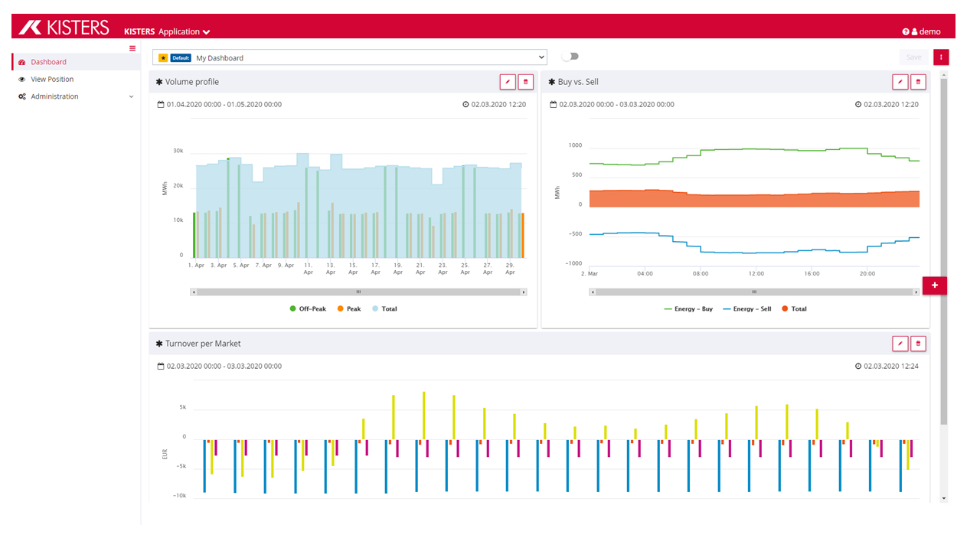Click the Save button
This screenshot has height=551, width=980.
coord(913,57)
